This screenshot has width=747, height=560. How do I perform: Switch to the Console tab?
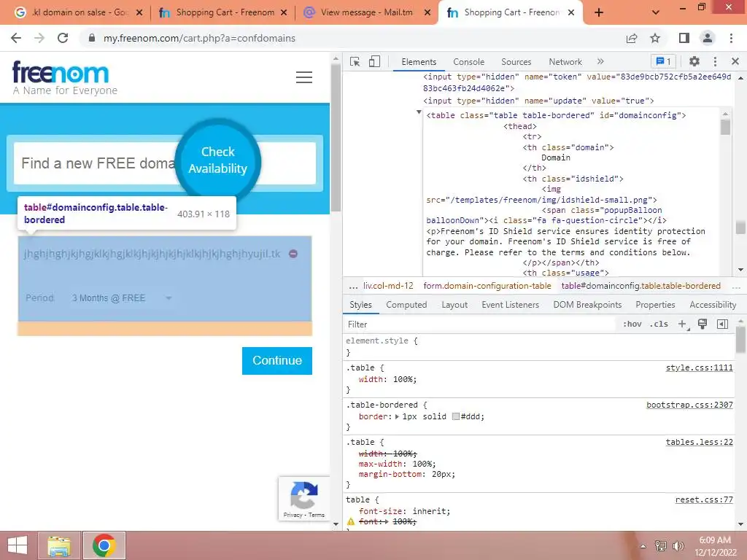pos(468,62)
